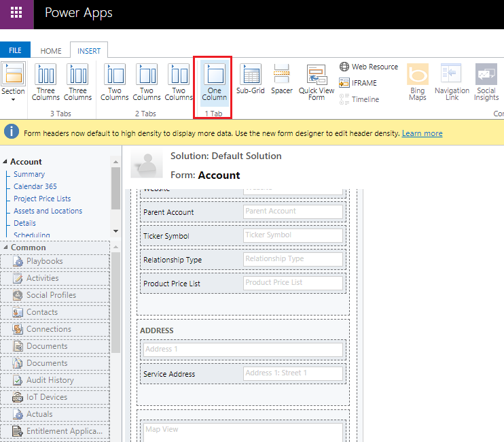Insert Two Columns tab with equal columns

(x=179, y=82)
